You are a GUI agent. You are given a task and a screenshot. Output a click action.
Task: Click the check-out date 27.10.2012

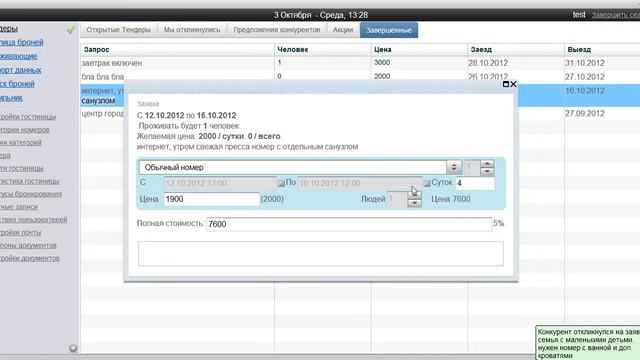584,77
